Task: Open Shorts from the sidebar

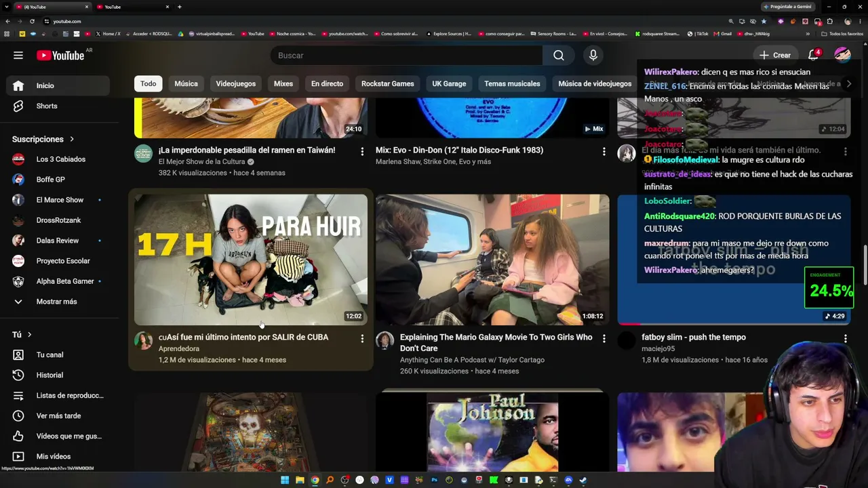Action: (58, 106)
